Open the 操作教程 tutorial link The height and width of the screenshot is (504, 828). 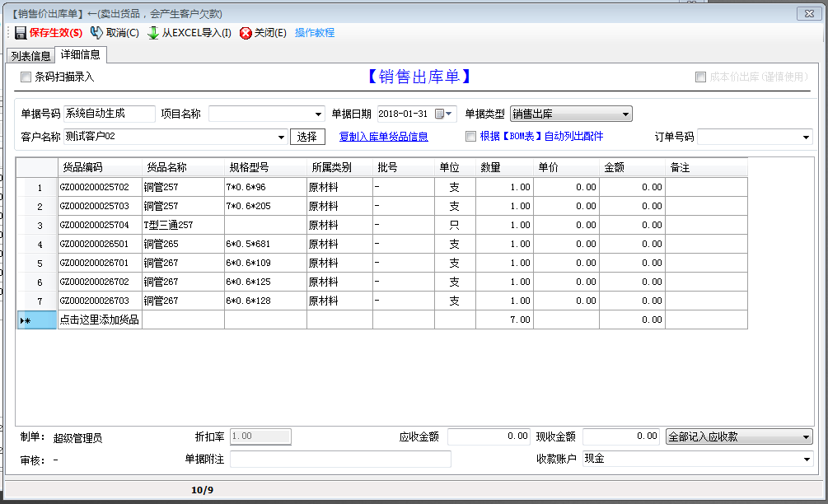coord(315,33)
